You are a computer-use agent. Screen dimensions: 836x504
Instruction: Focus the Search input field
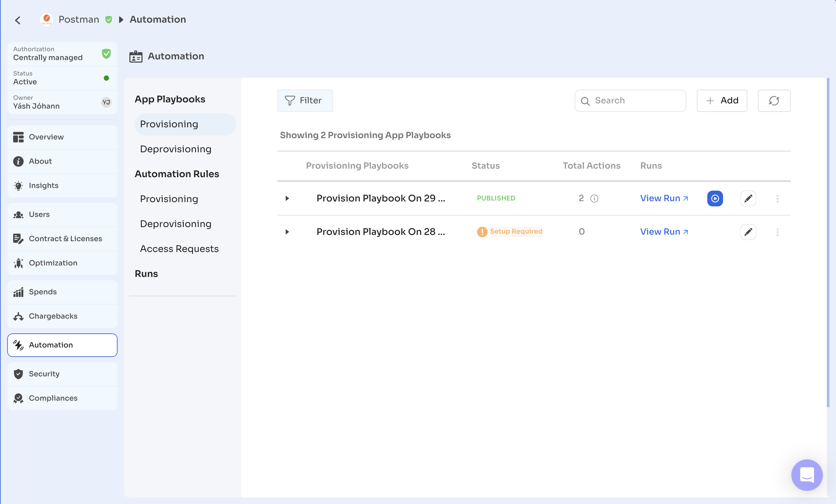click(630, 101)
